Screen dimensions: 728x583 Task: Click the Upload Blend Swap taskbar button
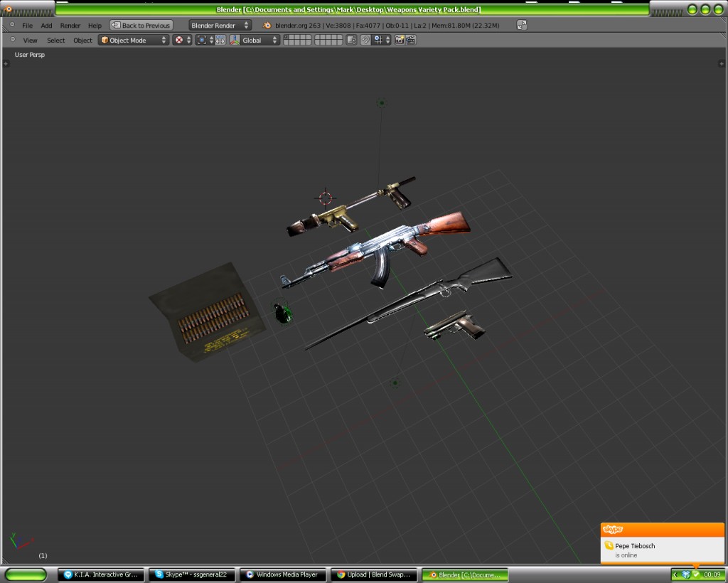(x=374, y=574)
